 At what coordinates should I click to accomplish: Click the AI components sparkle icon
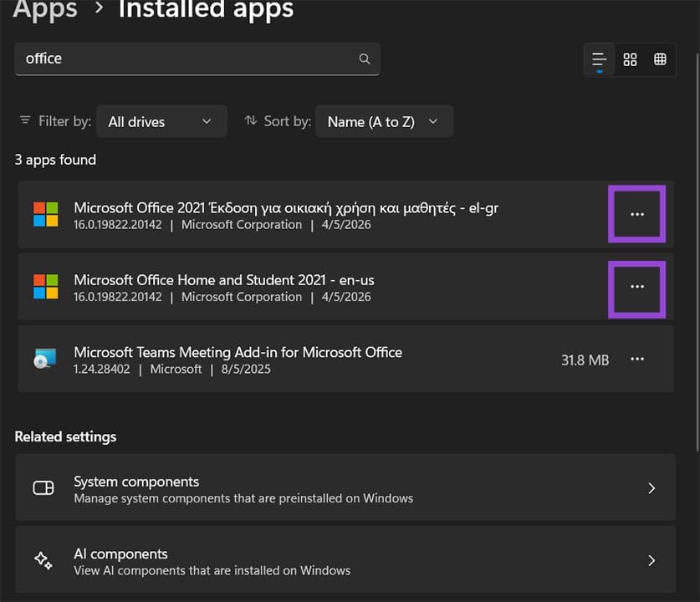(x=43, y=561)
